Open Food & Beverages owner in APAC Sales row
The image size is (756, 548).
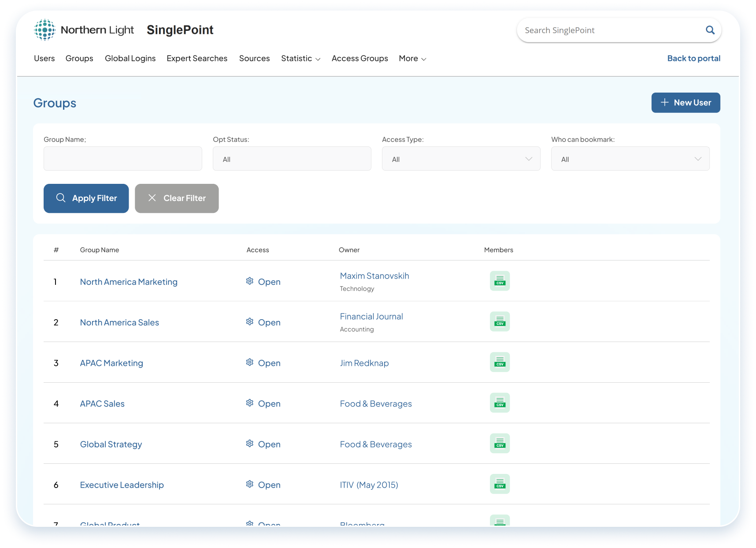pyautogui.click(x=376, y=403)
